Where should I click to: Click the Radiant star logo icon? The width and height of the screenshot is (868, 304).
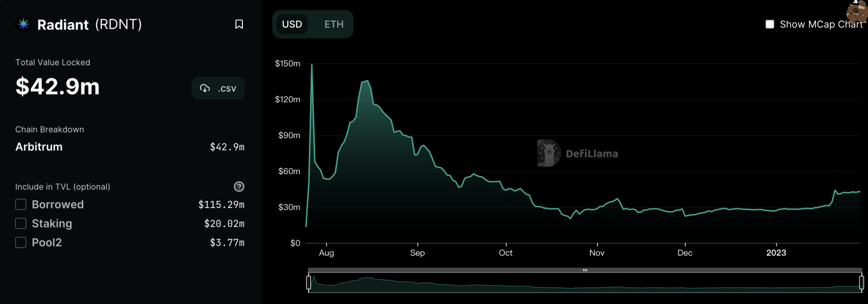click(23, 24)
